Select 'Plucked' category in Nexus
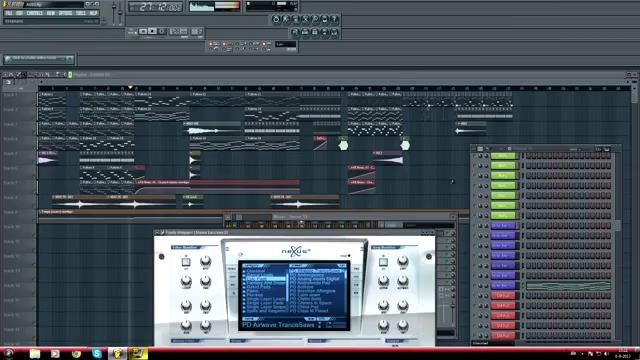This screenshot has width=640, height=360. (255, 295)
